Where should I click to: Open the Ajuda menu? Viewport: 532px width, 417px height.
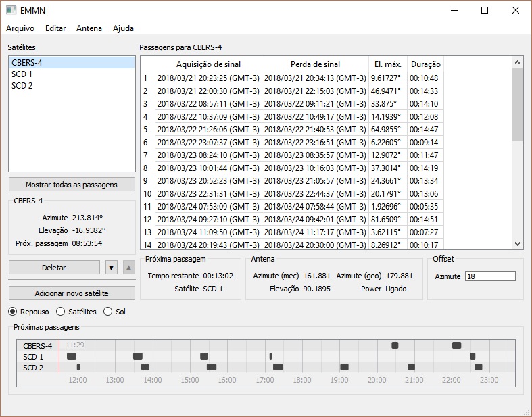(x=123, y=28)
